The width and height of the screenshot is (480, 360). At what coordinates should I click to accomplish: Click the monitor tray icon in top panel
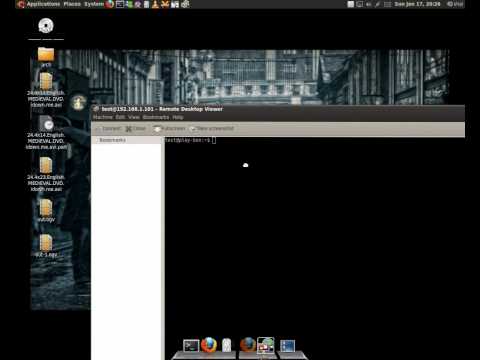pyautogui.click(x=360, y=4)
